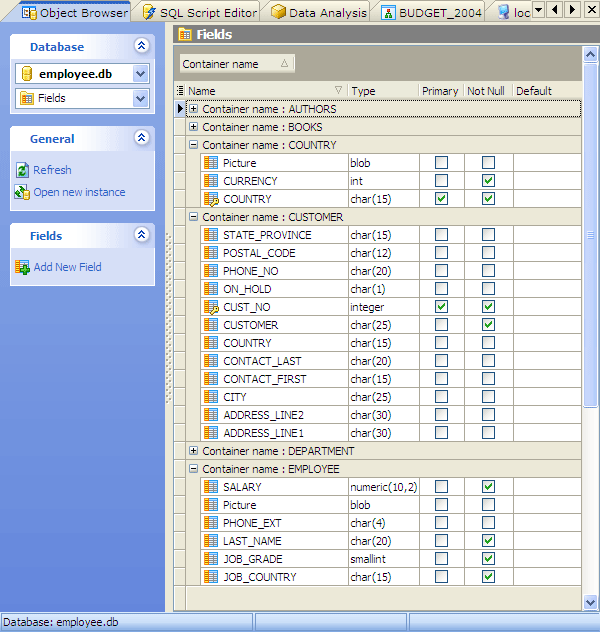Click the field icon beside CURRENCY

211,181
